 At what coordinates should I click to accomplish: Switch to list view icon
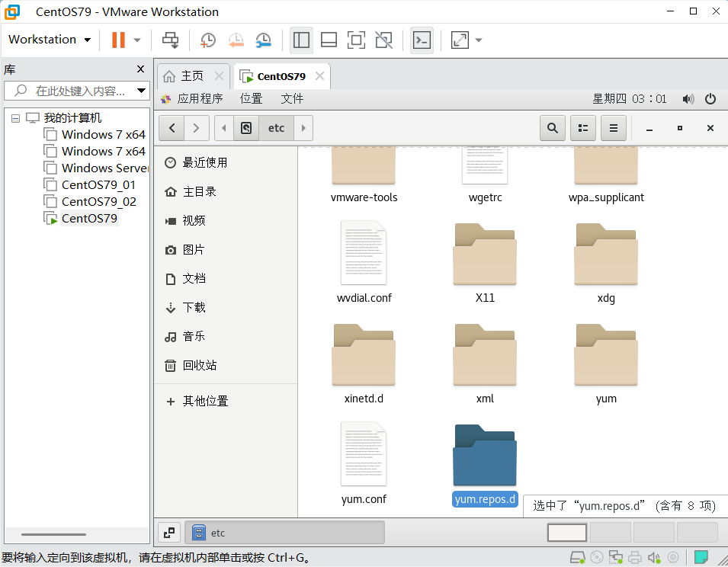[x=583, y=128]
